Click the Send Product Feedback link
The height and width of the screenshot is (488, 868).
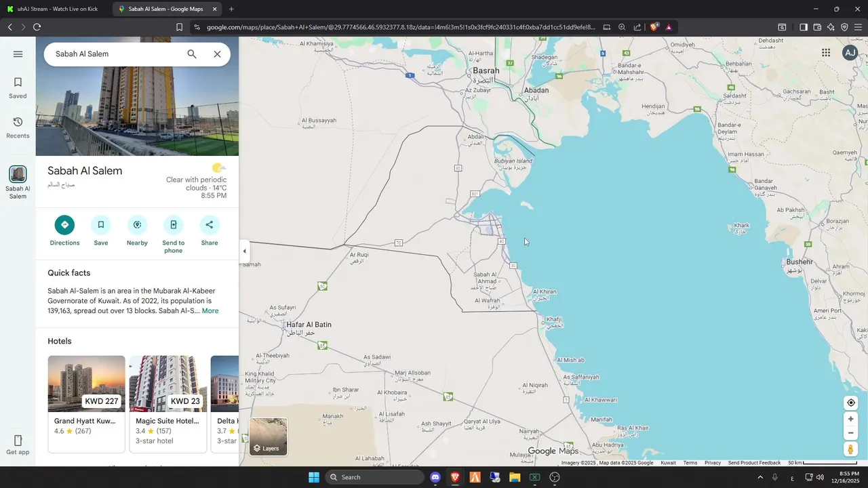(x=754, y=463)
